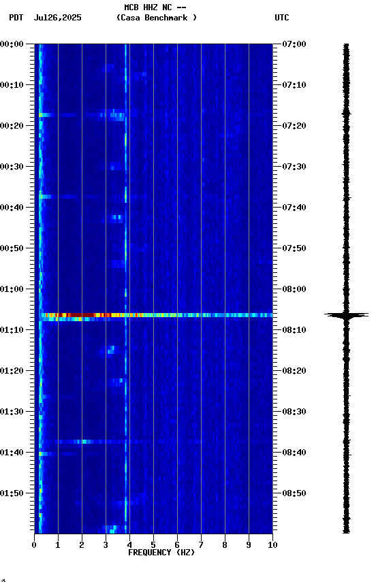Click the PDT time label '01:00'
This screenshot has width=376, height=588.
pyautogui.click(x=12, y=289)
